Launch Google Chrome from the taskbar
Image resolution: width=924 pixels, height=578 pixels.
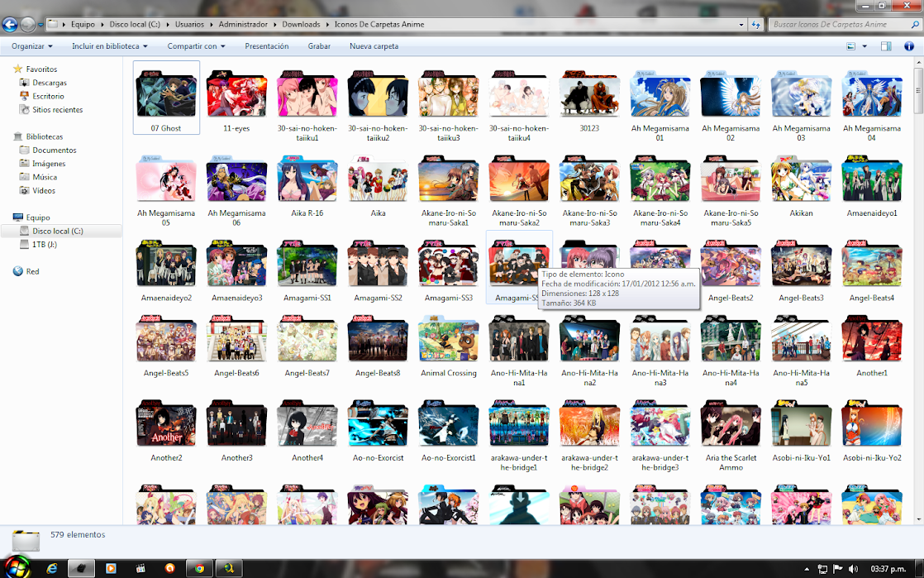point(198,568)
